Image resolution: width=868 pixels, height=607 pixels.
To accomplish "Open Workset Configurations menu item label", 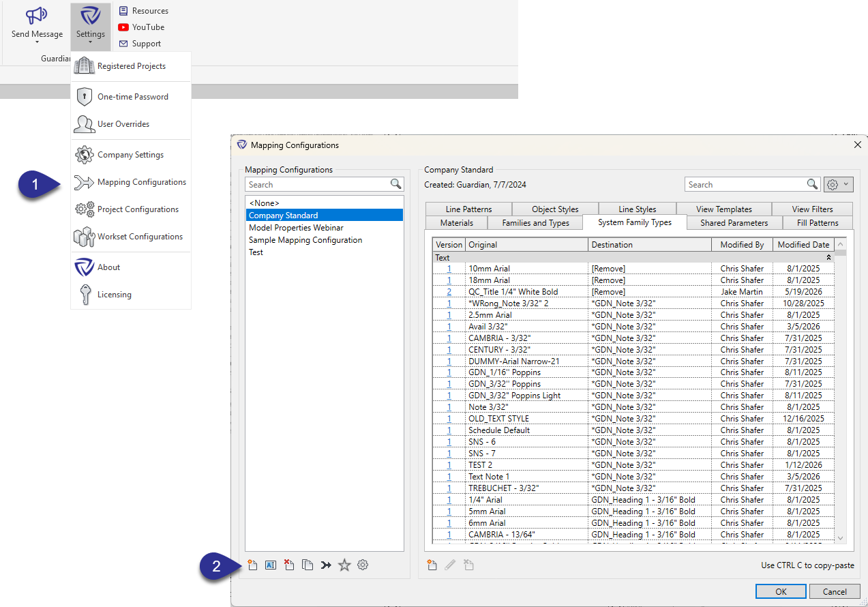I will (140, 237).
